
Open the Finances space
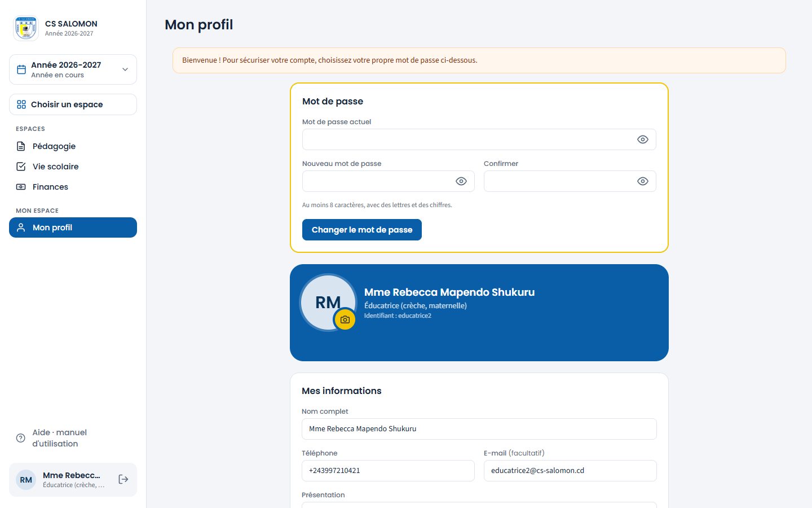(73, 187)
